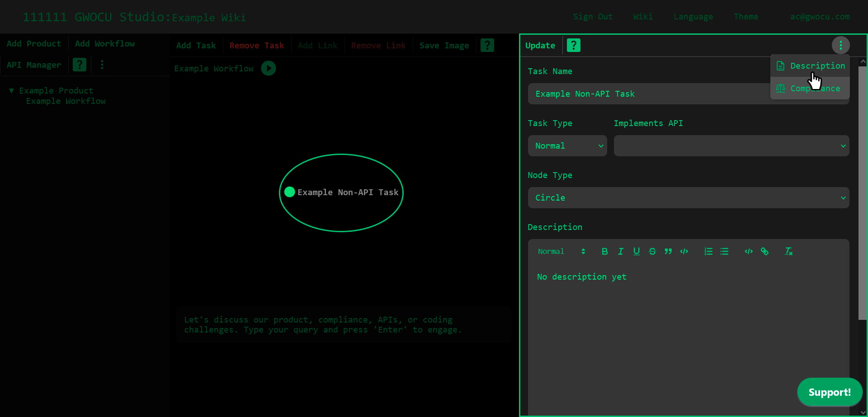
Task: Collapse the Example Product tree node
Action: pos(12,90)
